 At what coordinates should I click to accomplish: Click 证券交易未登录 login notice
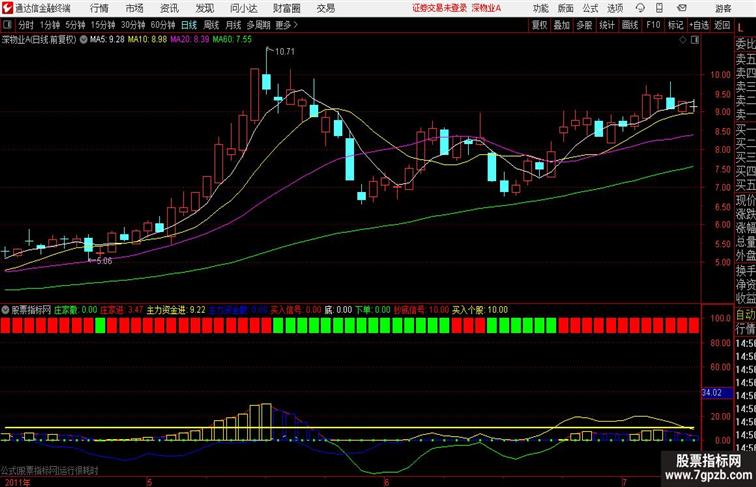click(439, 8)
